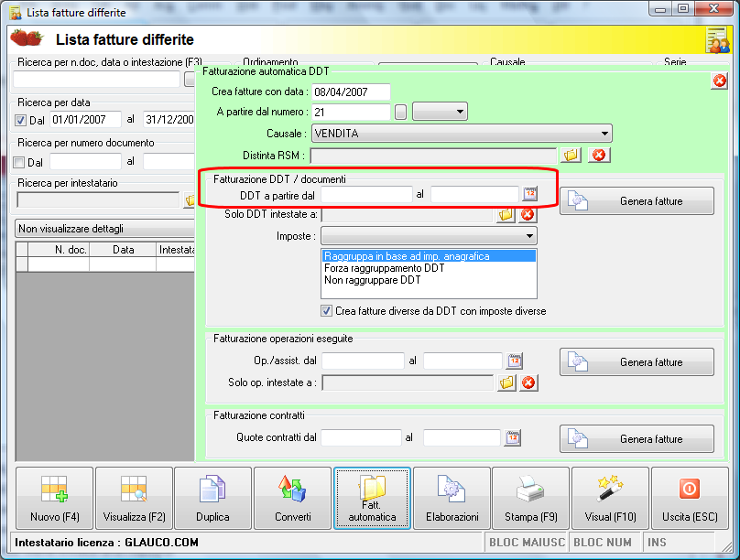The image size is (740, 560).
Task: Click Genera fatture for operazioni eseguite
Action: click(637, 362)
